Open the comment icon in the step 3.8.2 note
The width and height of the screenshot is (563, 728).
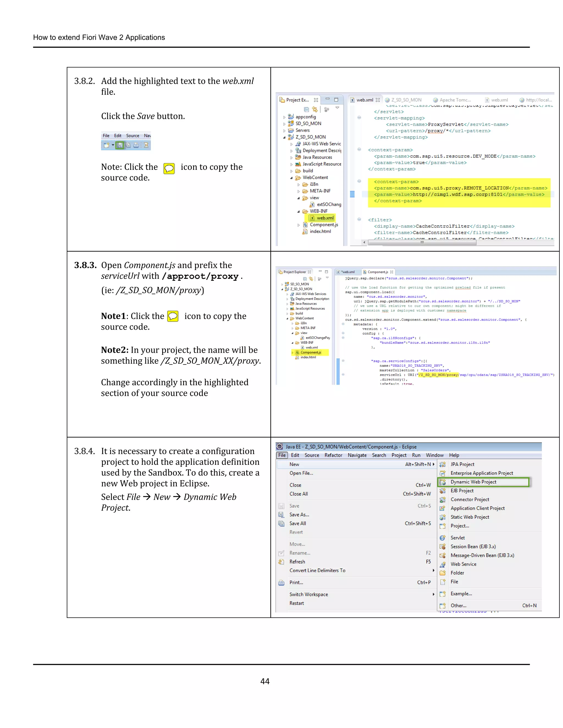(x=169, y=168)
